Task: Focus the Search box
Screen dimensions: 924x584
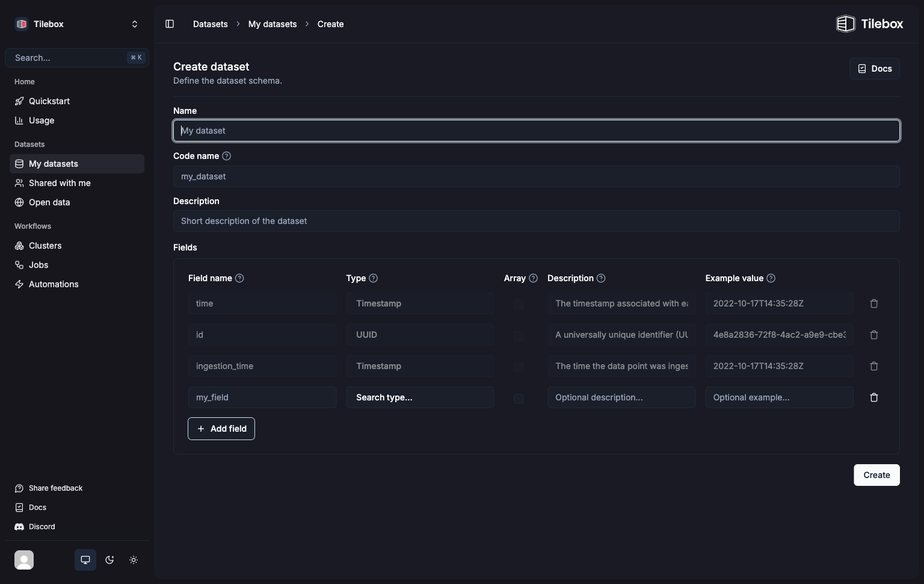Action: [77, 58]
